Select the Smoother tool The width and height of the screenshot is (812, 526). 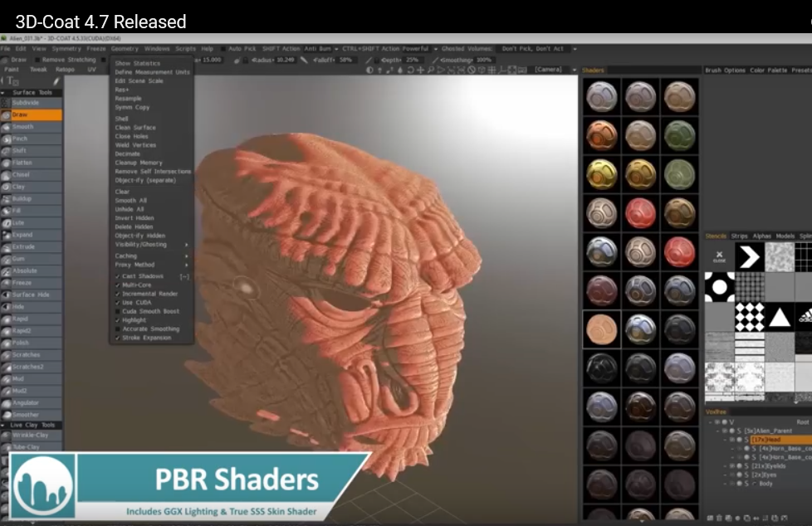(32, 415)
